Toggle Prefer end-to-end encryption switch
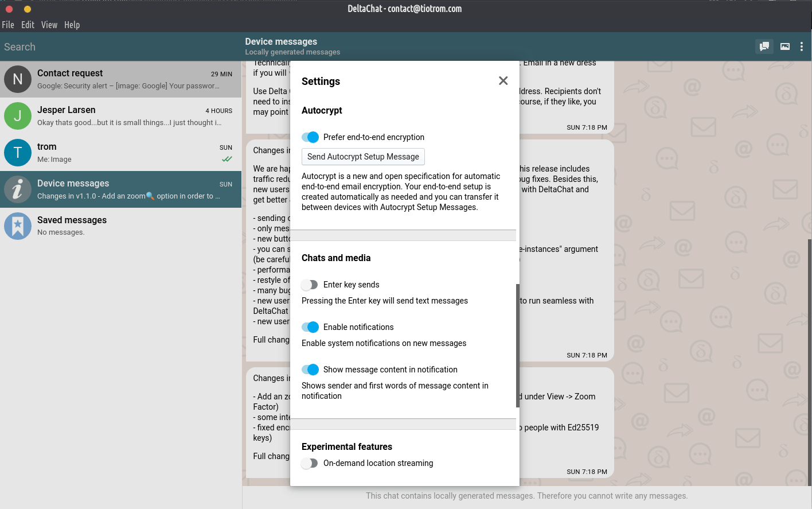The width and height of the screenshot is (812, 509). (310, 137)
